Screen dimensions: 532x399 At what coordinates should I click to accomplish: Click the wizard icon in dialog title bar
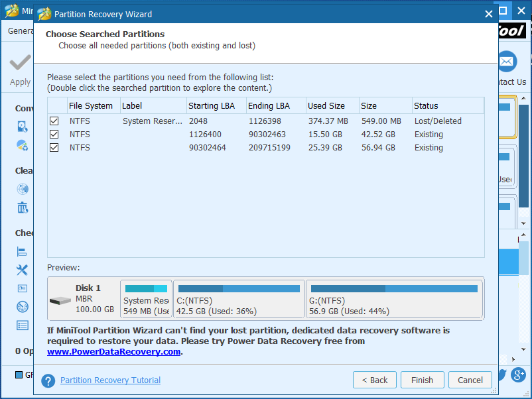[x=44, y=14]
